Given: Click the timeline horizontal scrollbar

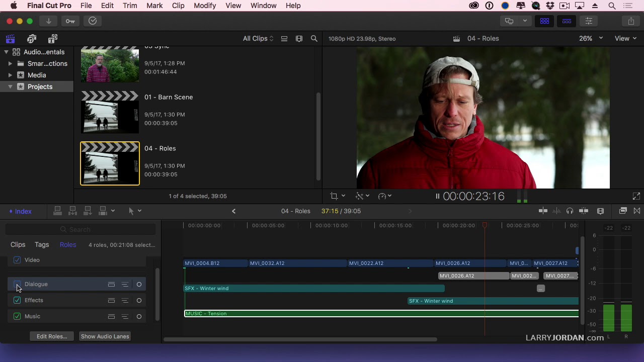Looking at the screenshot, I should pyautogui.click(x=300, y=339).
